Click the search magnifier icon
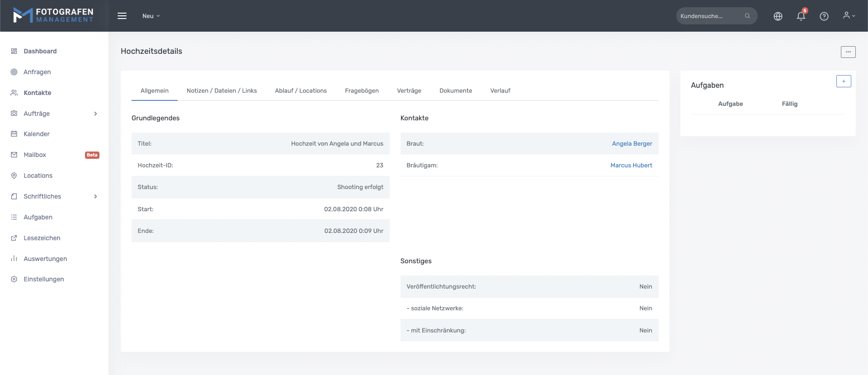Viewport: 868px width, 375px height. coord(747,16)
